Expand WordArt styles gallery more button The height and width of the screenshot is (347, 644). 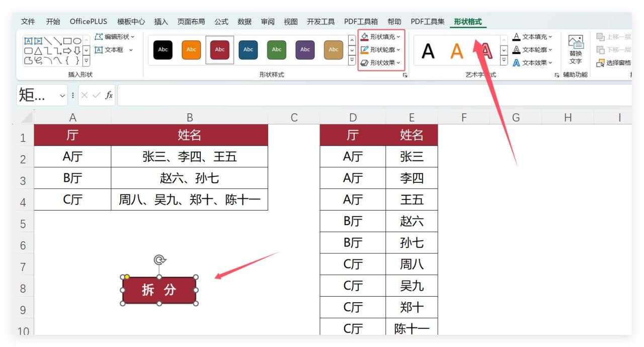click(x=504, y=60)
